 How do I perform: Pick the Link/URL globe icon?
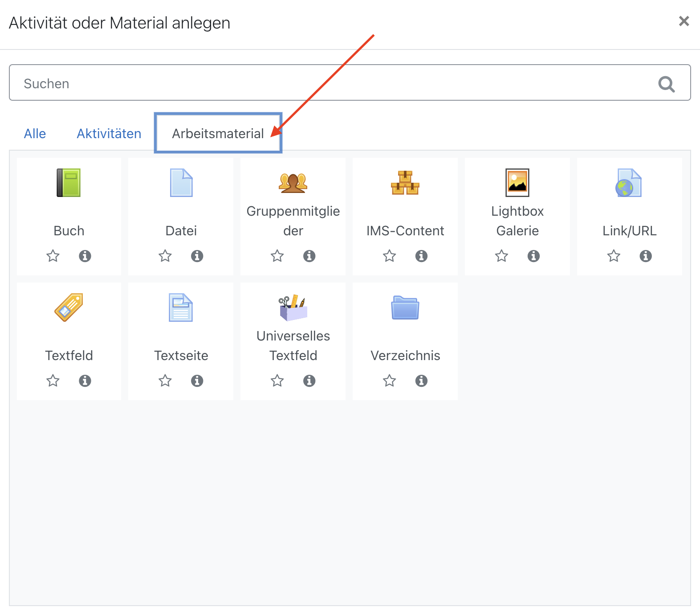coord(629,183)
